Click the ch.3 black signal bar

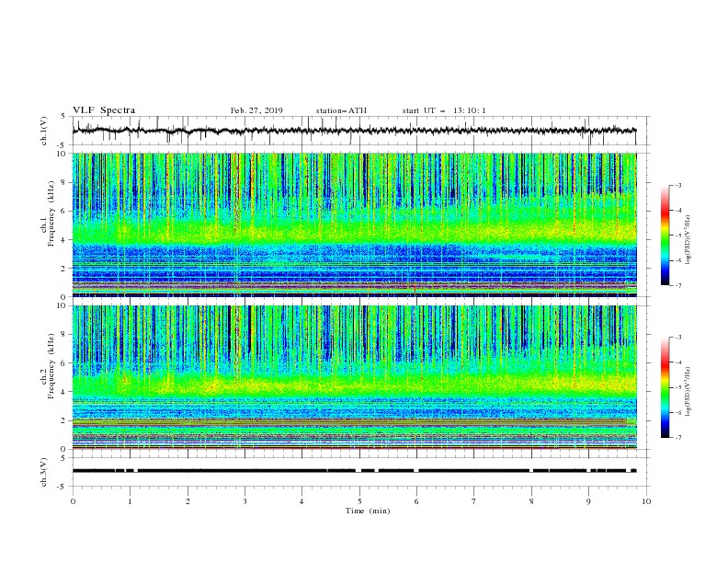pos(354,471)
